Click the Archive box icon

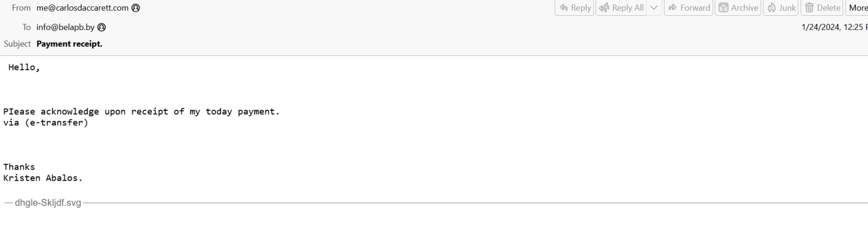click(723, 8)
